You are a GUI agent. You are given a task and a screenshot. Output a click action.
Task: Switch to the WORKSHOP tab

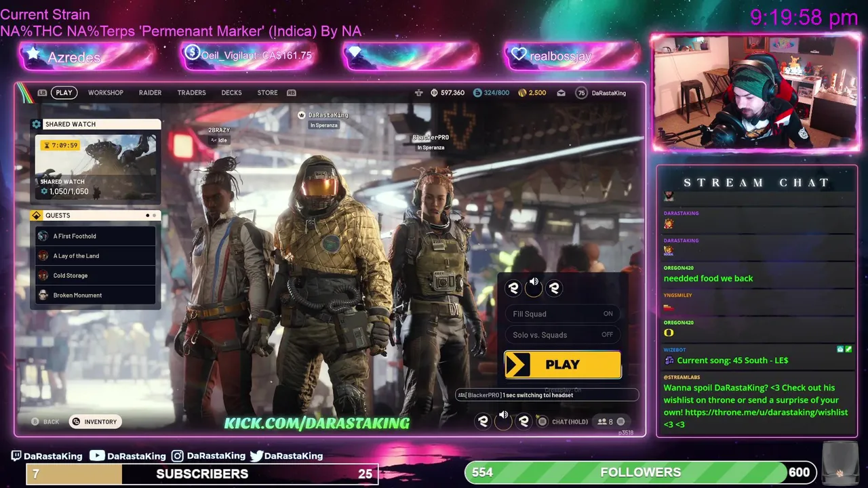tap(106, 93)
